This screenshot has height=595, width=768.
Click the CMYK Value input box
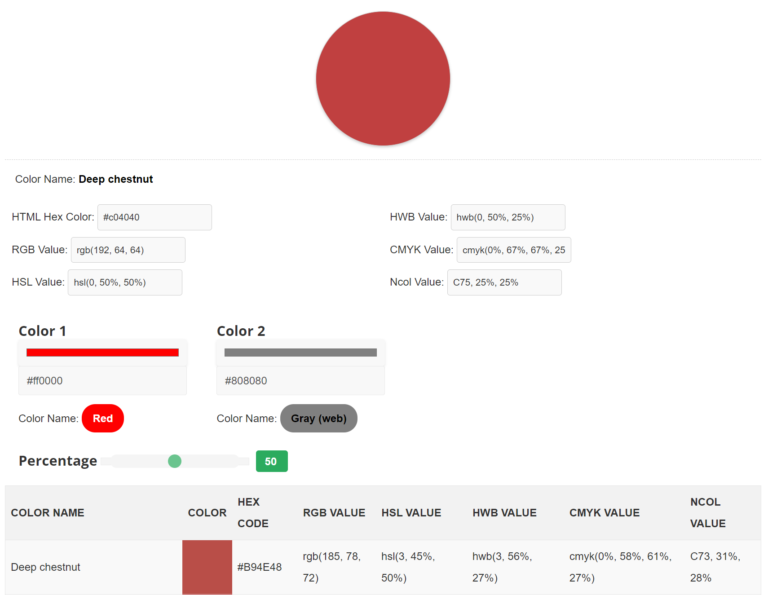point(513,250)
